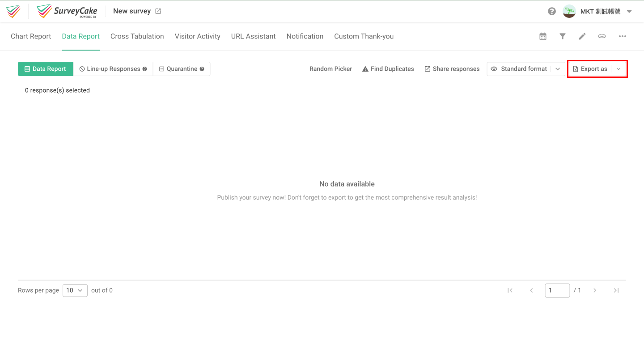Open the funnel filter icon

tap(563, 36)
